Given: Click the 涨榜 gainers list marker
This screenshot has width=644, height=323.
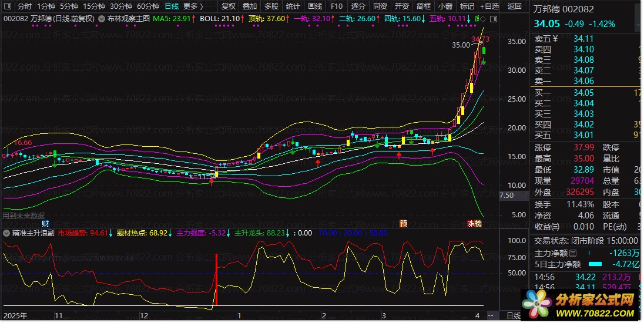Looking at the screenshot, I should [x=474, y=223].
